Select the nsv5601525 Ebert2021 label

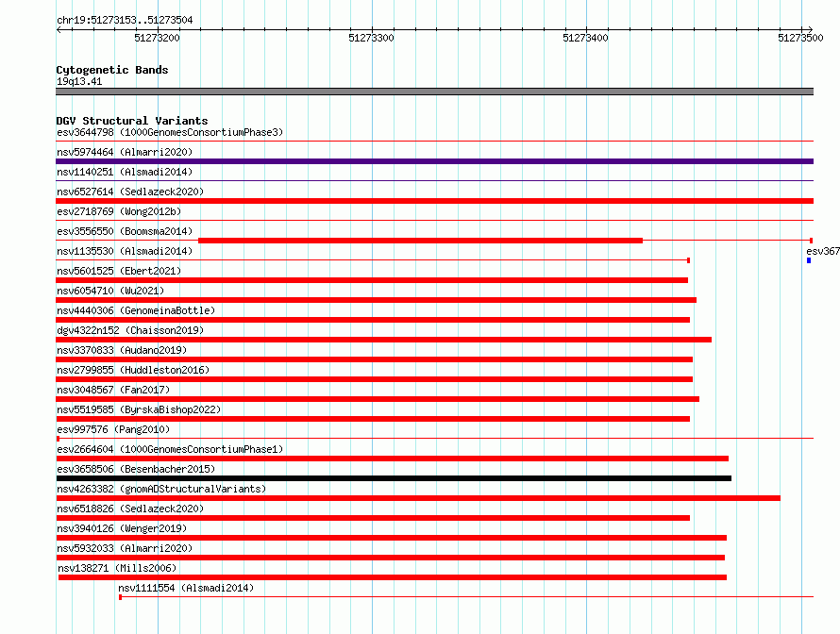(x=119, y=271)
